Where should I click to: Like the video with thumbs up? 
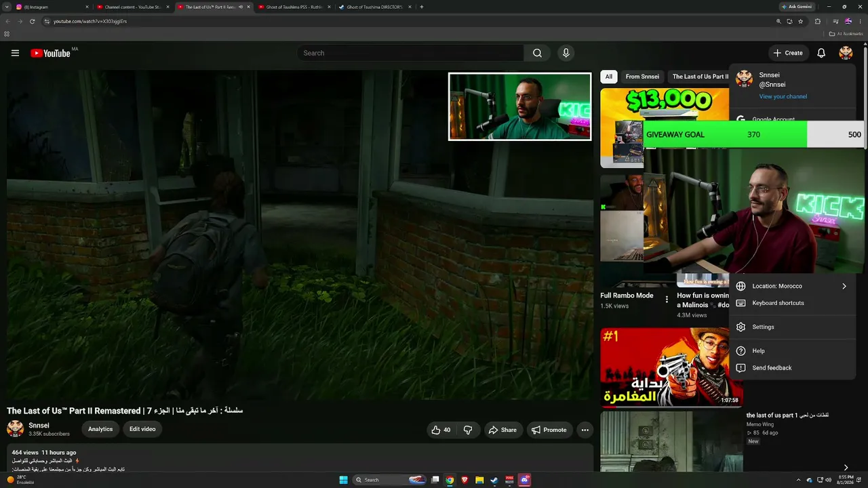coord(440,430)
